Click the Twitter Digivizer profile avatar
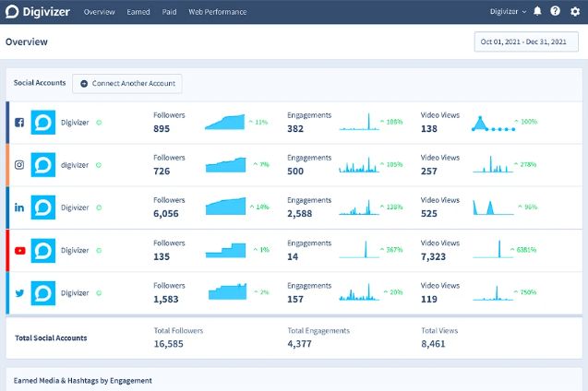588x391 pixels. click(43, 292)
